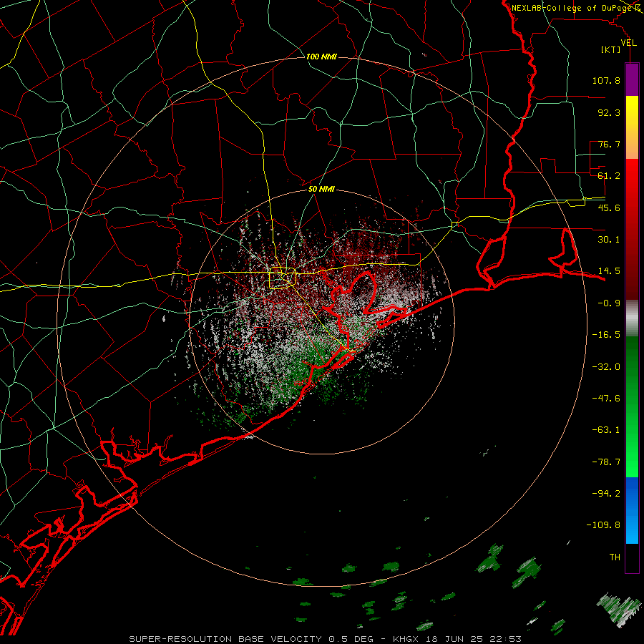This screenshot has width=644, height=644.
Task: Click the 107.8 velocity scale value
Action: pyautogui.click(x=606, y=80)
